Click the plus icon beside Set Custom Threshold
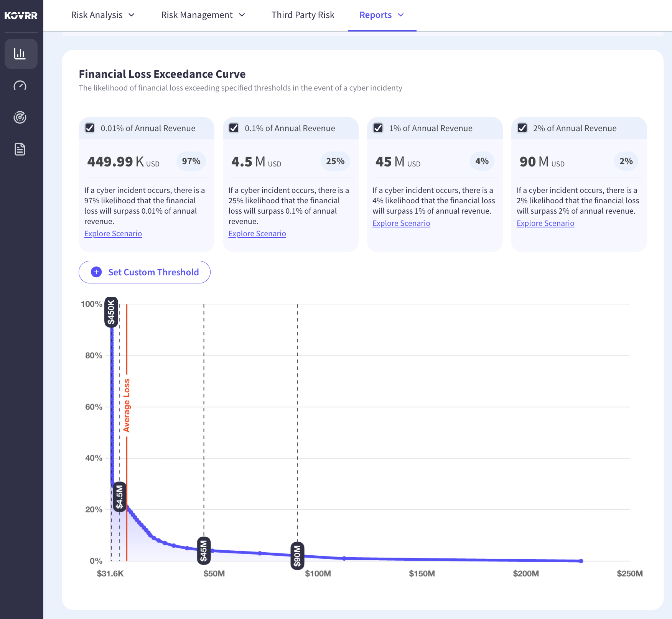The height and width of the screenshot is (619, 672). (x=96, y=272)
